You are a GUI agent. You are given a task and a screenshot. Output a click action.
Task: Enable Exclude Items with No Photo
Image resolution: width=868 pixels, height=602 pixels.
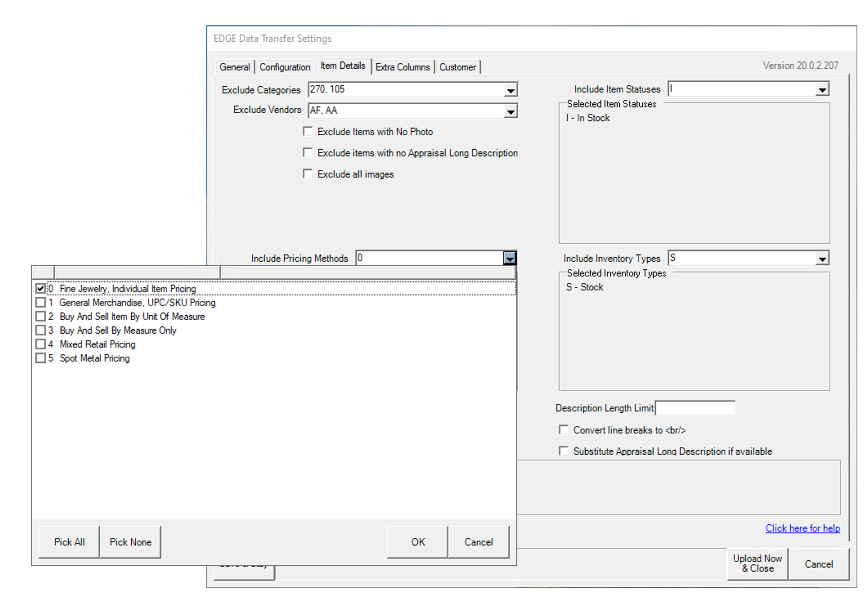pos(308,131)
